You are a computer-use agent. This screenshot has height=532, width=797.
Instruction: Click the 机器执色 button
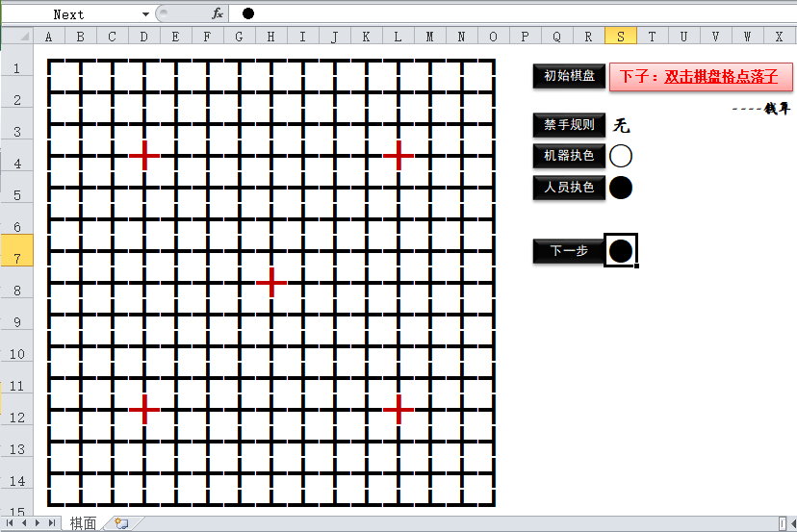(x=569, y=156)
